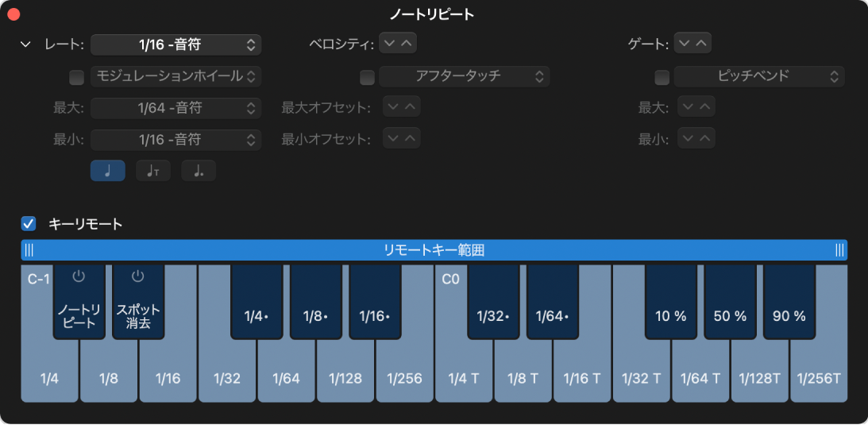Click the 最小オフセット stepper

(401, 138)
